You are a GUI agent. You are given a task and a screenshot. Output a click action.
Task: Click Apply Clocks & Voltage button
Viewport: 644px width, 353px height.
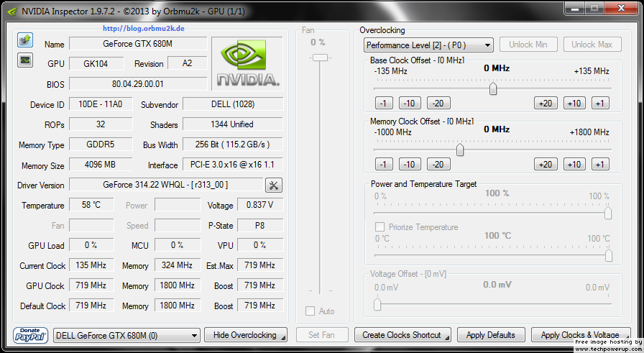tap(581, 335)
